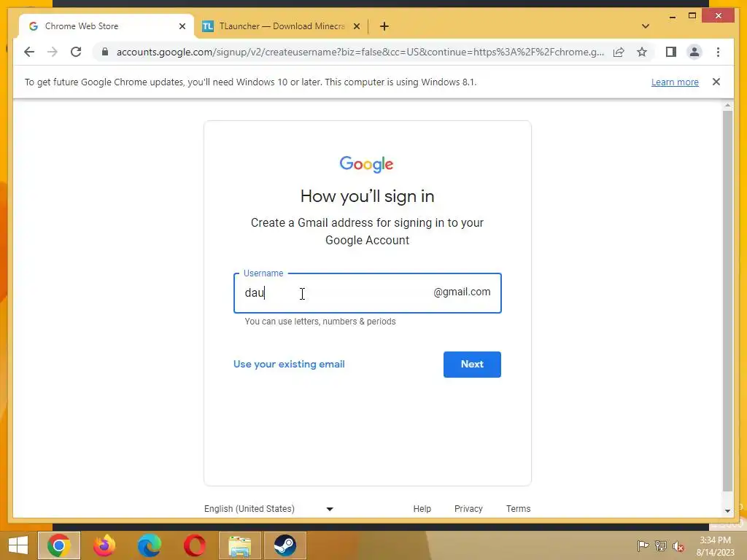Image resolution: width=747 pixels, height=560 pixels.
Task: Open Steam from the taskbar
Action: [285, 545]
